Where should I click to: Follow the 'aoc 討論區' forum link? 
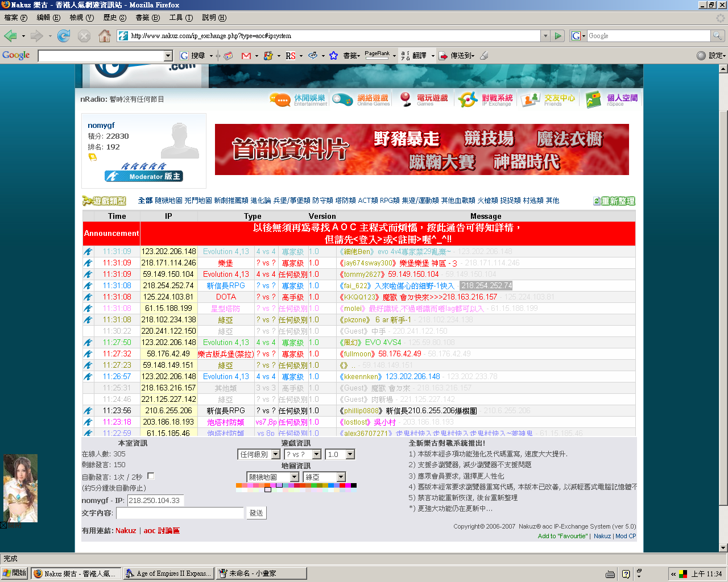(162, 531)
